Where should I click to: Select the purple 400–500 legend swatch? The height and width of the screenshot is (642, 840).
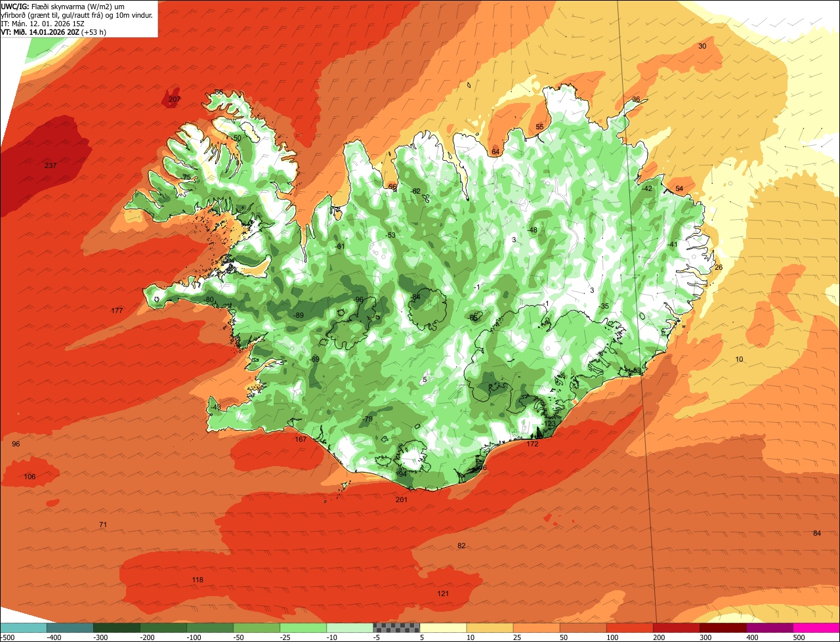click(770, 628)
